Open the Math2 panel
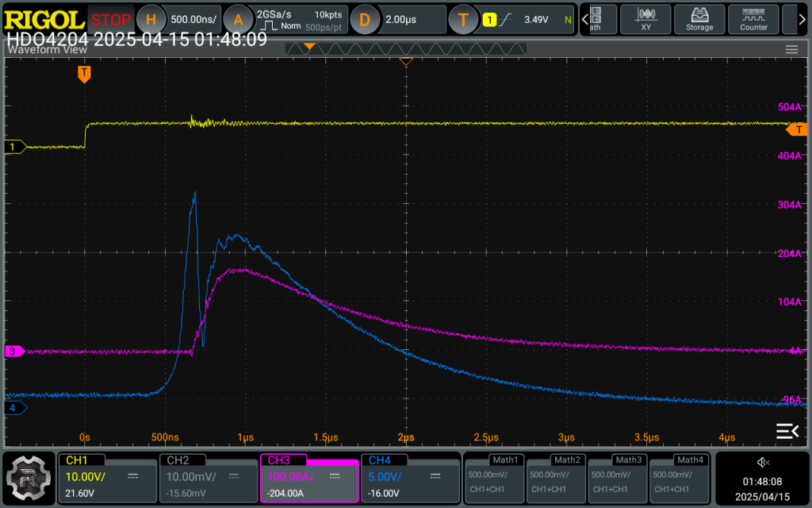The height and width of the screenshot is (508, 812). [x=556, y=478]
